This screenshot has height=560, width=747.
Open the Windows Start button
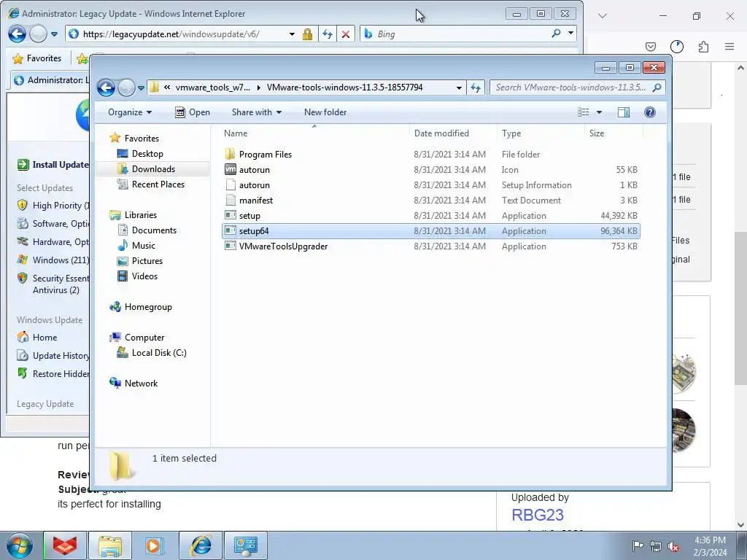pyautogui.click(x=18, y=545)
